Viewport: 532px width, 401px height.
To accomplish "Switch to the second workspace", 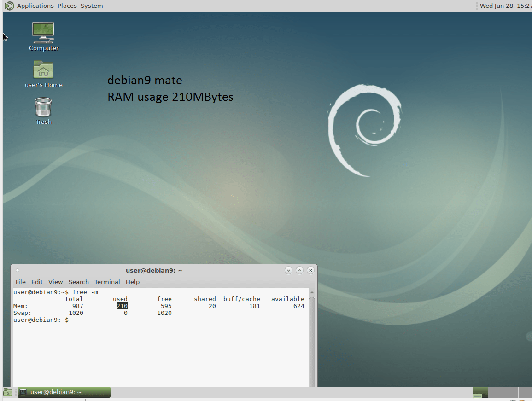I will (495, 392).
